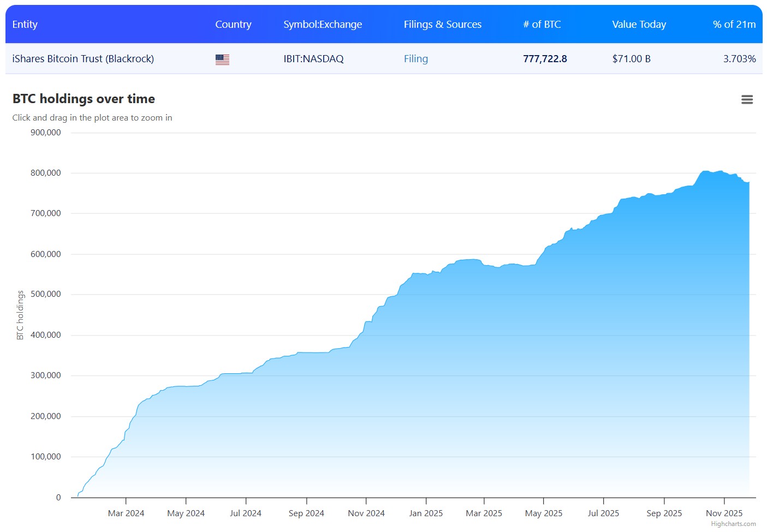This screenshot has height=532, width=767.
Task: Click iShares Bitcoin Trust (Blackrock) entity name
Action: pyautogui.click(x=83, y=59)
